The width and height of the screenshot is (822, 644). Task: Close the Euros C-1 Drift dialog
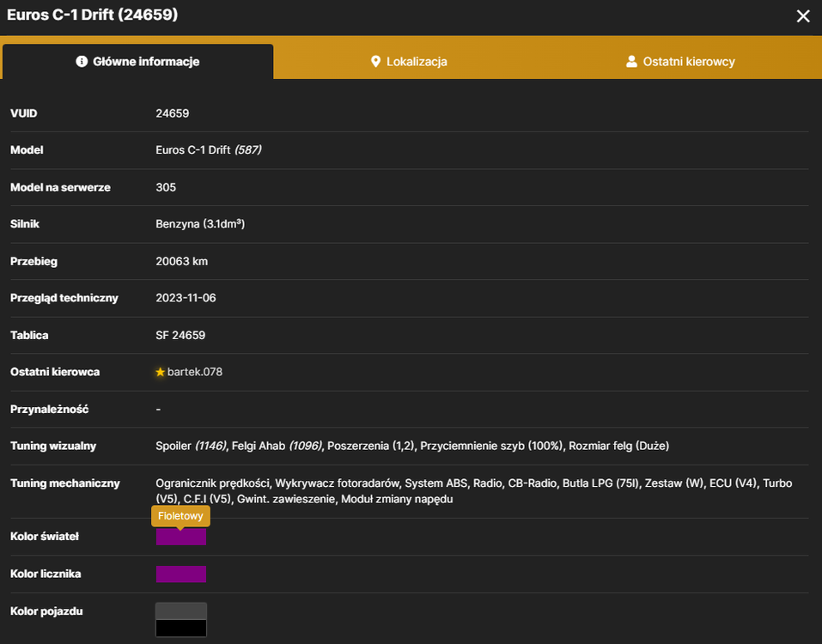802,16
